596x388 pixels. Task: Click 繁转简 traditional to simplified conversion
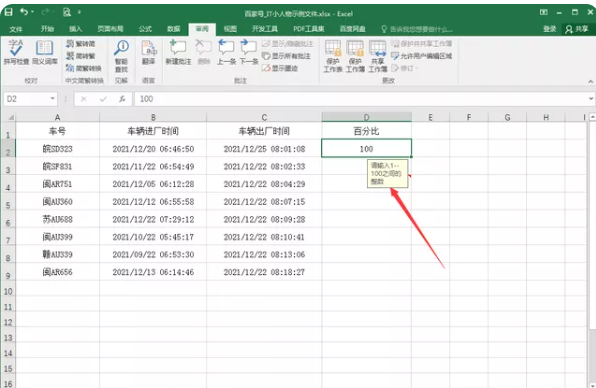tap(81, 44)
